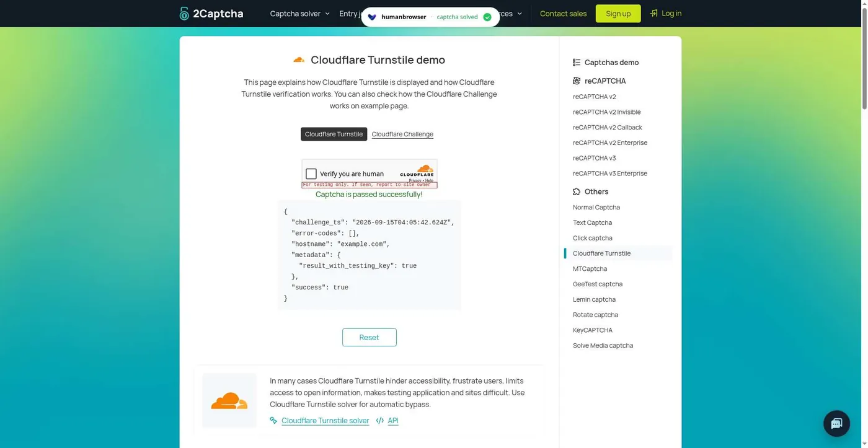Viewport: 868px width, 448px height.
Task: Open the Captchas demo sidebar heading
Action: [611, 63]
